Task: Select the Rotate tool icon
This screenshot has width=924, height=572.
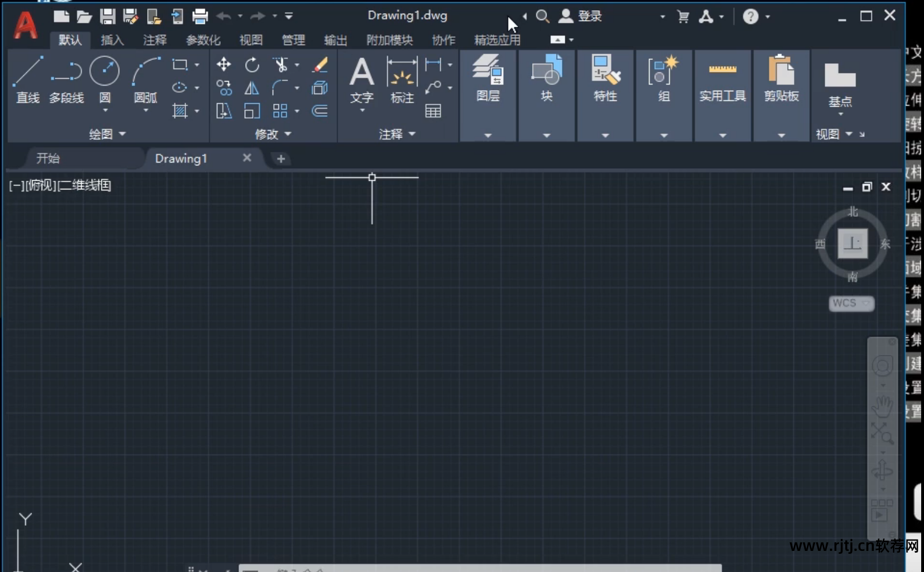Action: click(x=252, y=64)
